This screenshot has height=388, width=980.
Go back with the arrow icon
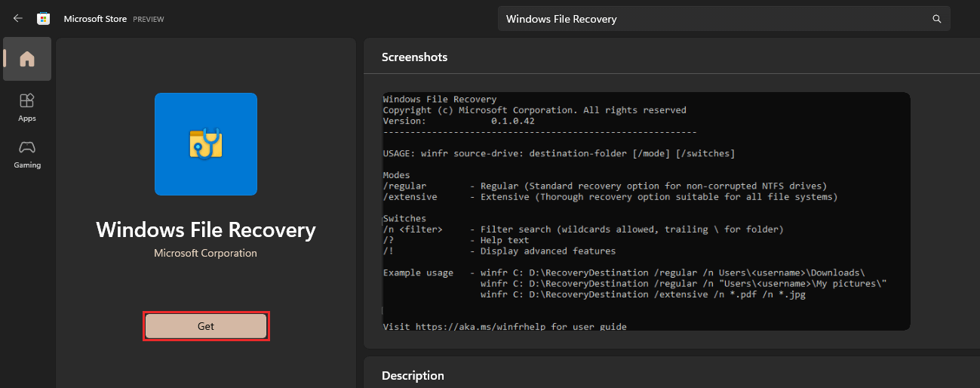coord(18,18)
